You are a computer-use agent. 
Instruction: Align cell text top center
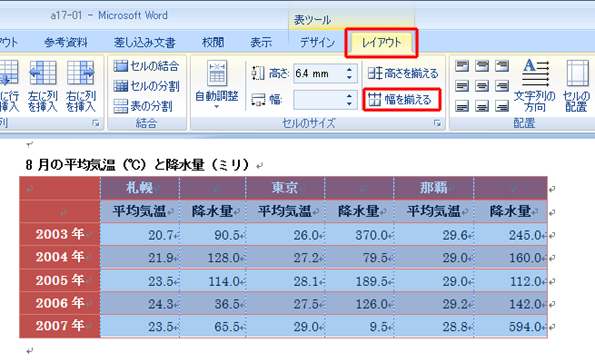(x=482, y=66)
